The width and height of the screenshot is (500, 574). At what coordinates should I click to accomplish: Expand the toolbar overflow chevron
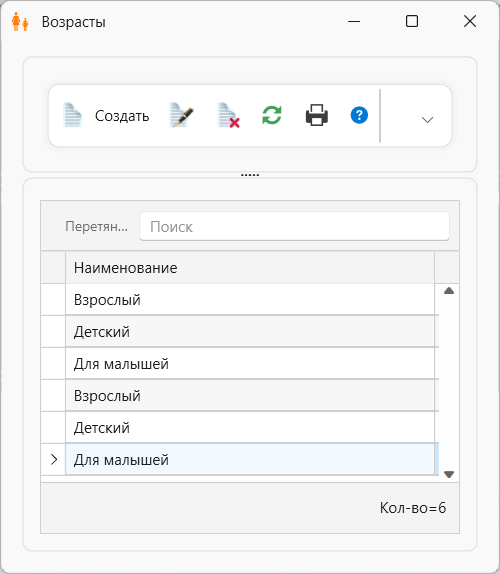(x=427, y=120)
